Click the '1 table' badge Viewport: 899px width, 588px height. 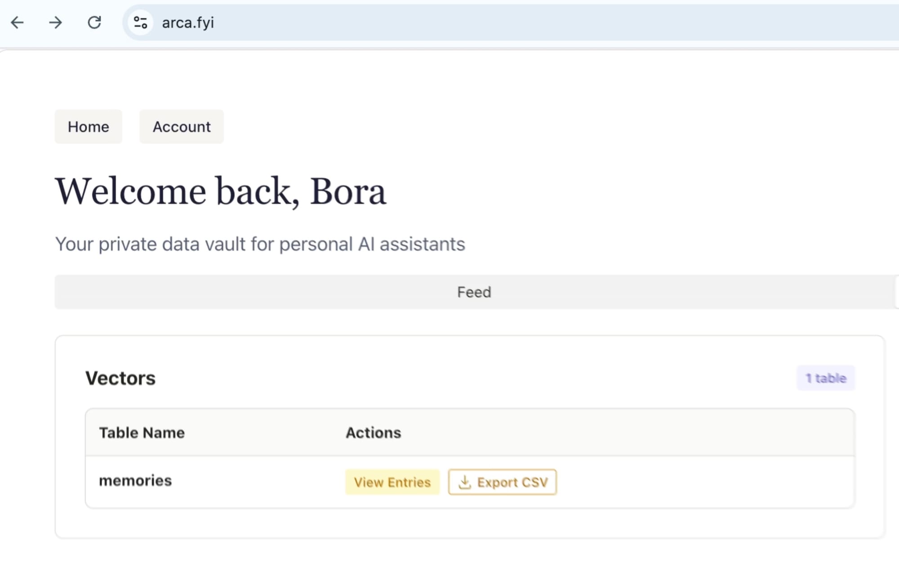[826, 378]
